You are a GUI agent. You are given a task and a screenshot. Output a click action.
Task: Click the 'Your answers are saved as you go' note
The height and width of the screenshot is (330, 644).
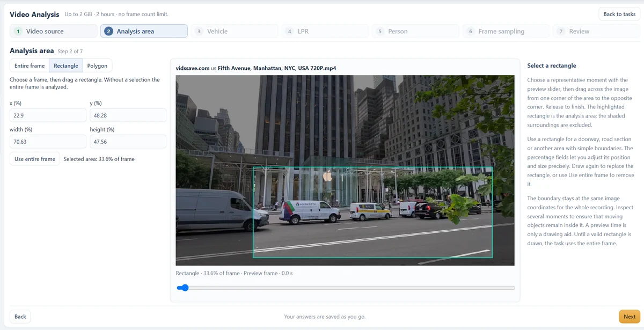tap(325, 317)
